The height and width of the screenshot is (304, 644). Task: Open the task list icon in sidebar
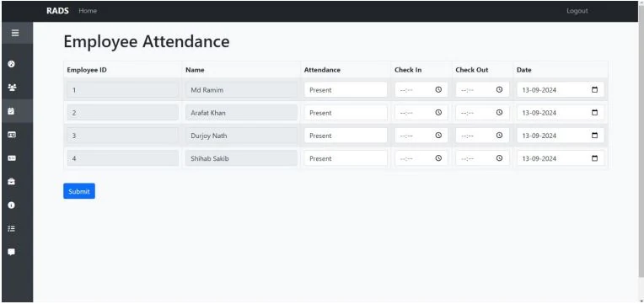(x=12, y=228)
